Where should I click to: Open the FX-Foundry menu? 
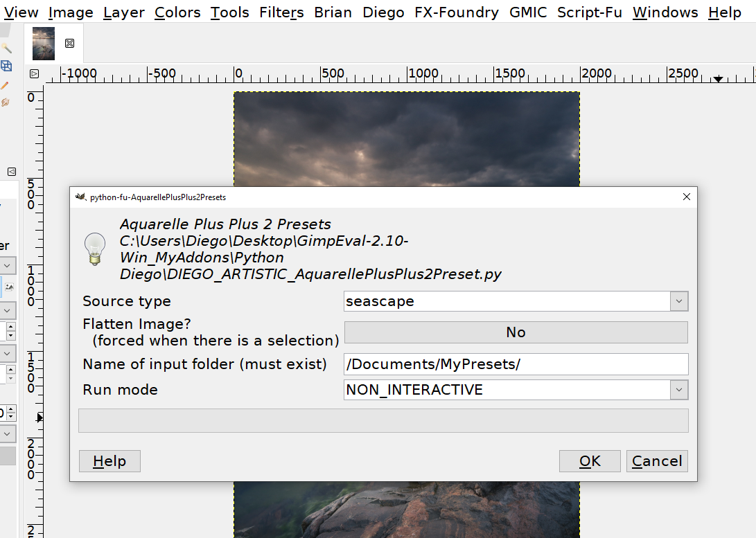(457, 12)
